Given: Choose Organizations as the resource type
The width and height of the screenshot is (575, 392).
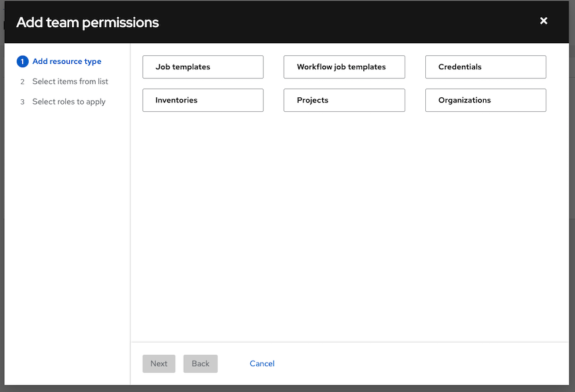Looking at the screenshot, I should pyautogui.click(x=485, y=100).
